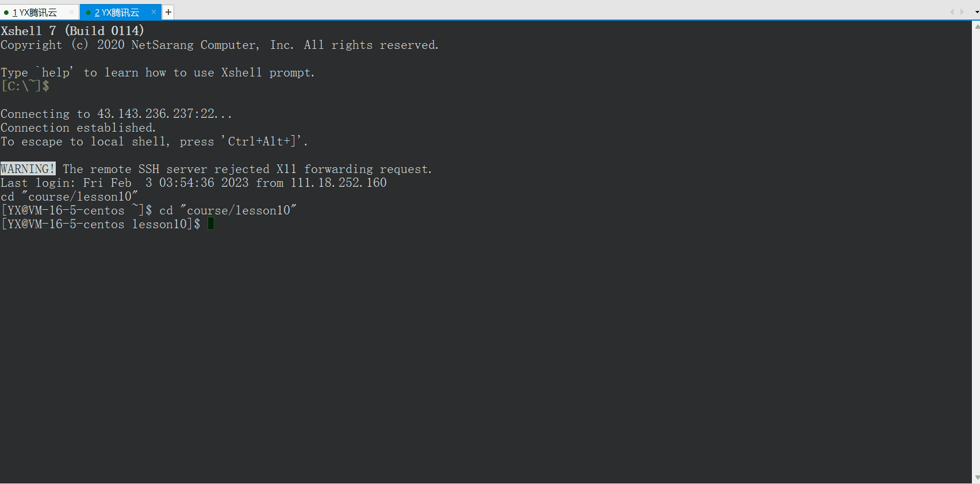
Task: Select the active "2 YX腾讯云" tab
Action: click(120, 12)
